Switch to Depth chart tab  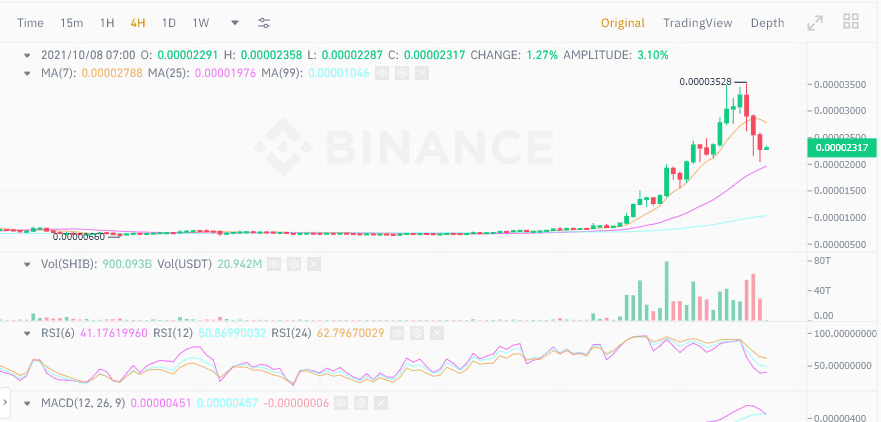point(768,23)
